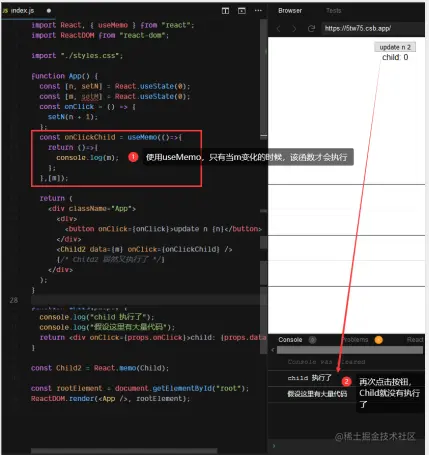Click the console input prompt arrow

(274, 445)
